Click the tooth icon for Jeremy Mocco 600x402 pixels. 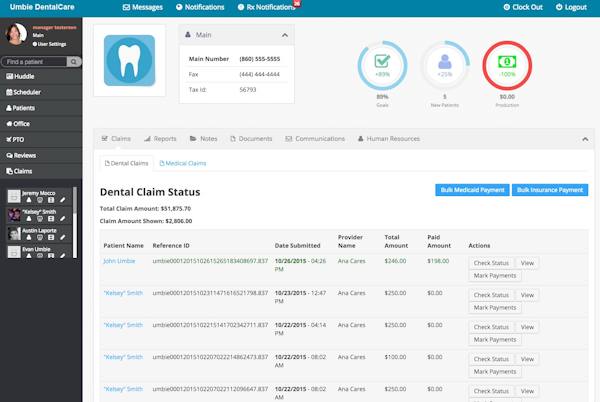pos(39,201)
